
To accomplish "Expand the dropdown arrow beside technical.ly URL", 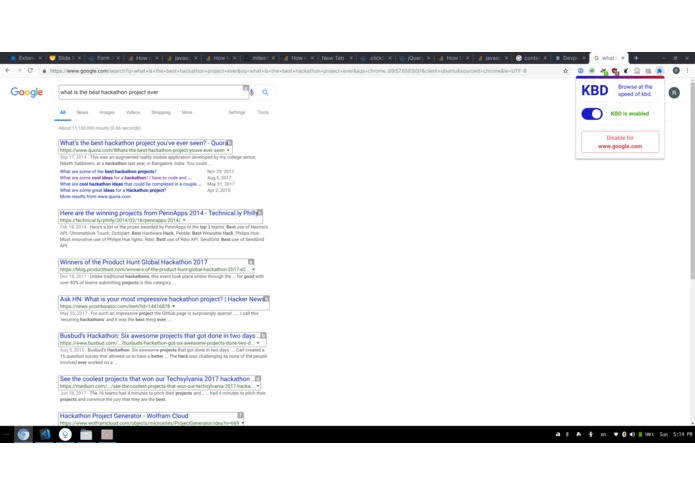I will [184, 220].
